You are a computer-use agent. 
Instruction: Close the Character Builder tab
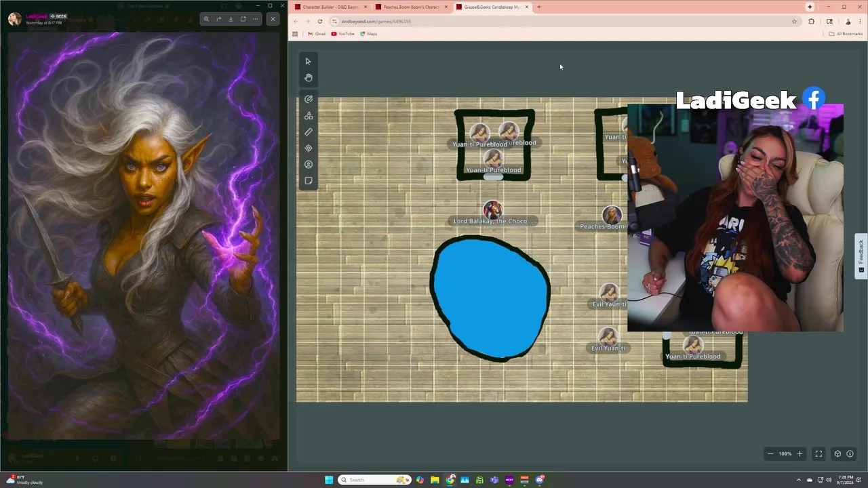(366, 7)
